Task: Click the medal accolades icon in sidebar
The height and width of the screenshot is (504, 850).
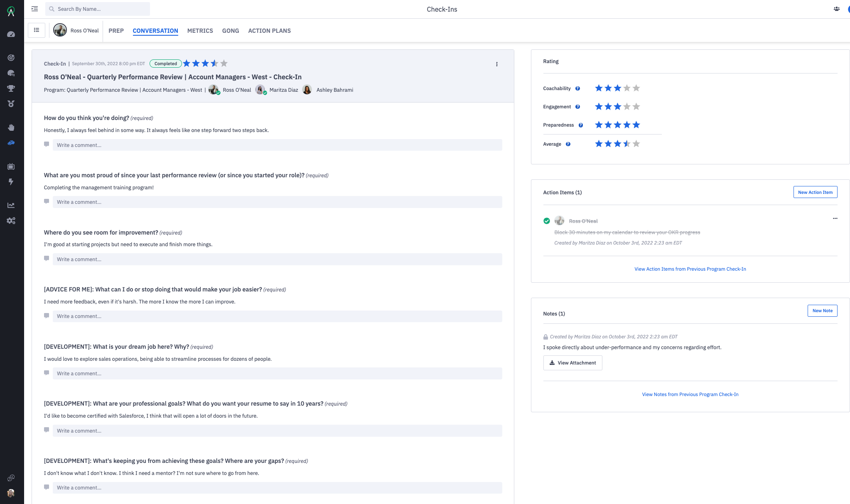Action: coord(11,103)
